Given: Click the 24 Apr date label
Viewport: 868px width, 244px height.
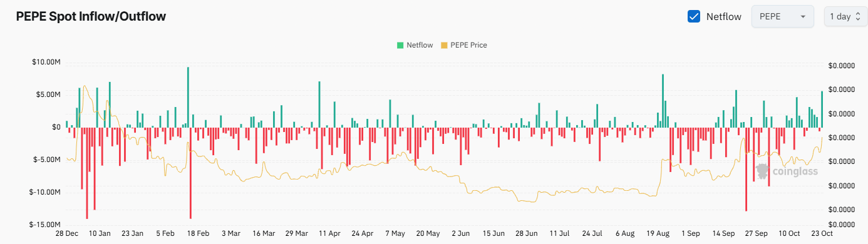Looking at the screenshot, I should pos(363,233).
